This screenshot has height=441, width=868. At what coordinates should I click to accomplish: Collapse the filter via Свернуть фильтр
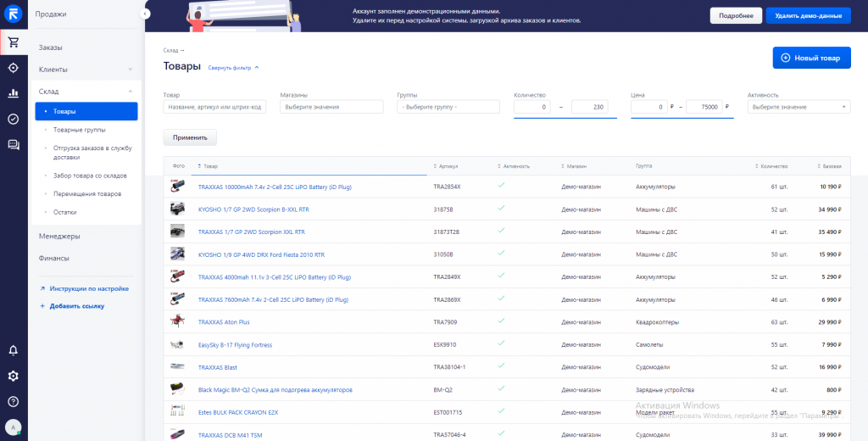233,67
